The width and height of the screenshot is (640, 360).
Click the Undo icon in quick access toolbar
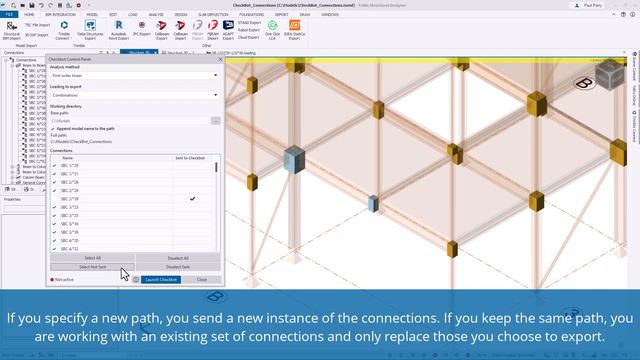click(x=41, y=5)
